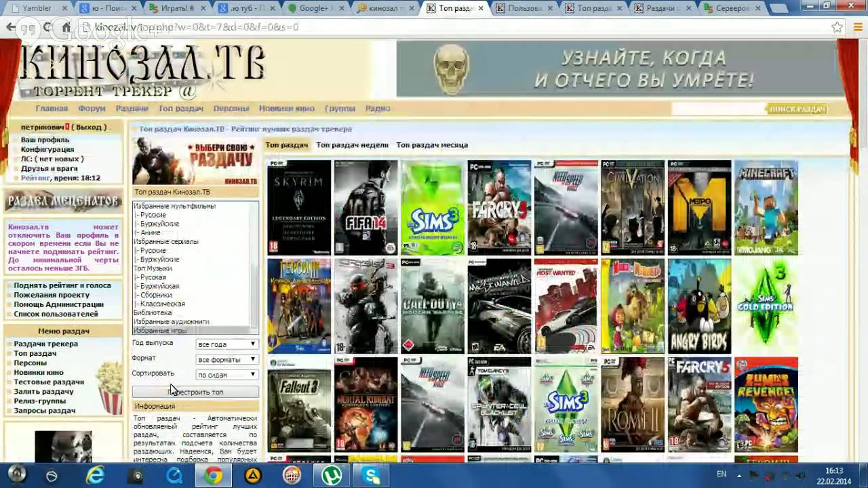Open the Angry Birds cover

pyautogui.click(x=699, y=306)
